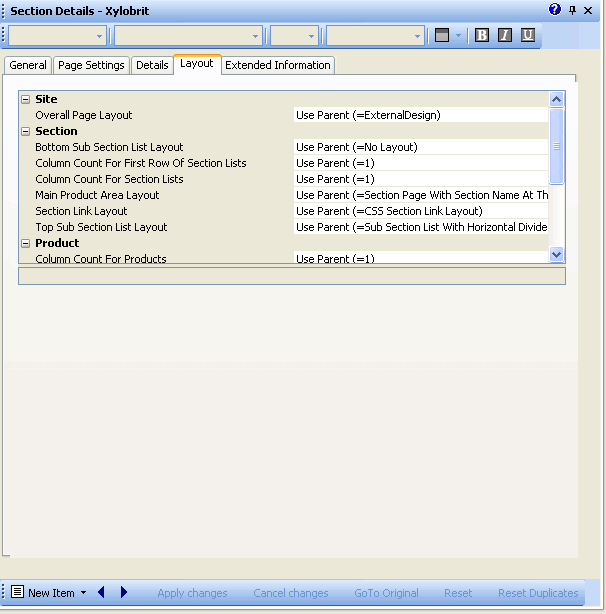
Task: Open the first toolbar combo box dropdown
Action: tap(99, 36)
